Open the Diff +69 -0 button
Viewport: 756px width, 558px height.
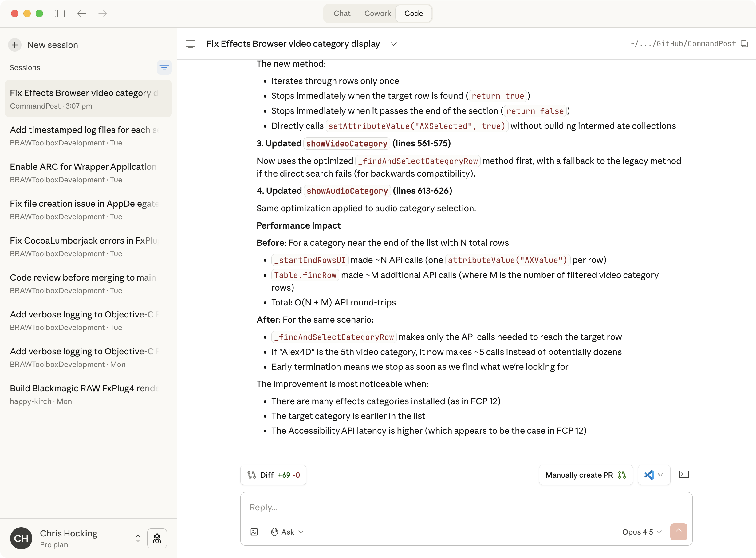pos(274,475)
